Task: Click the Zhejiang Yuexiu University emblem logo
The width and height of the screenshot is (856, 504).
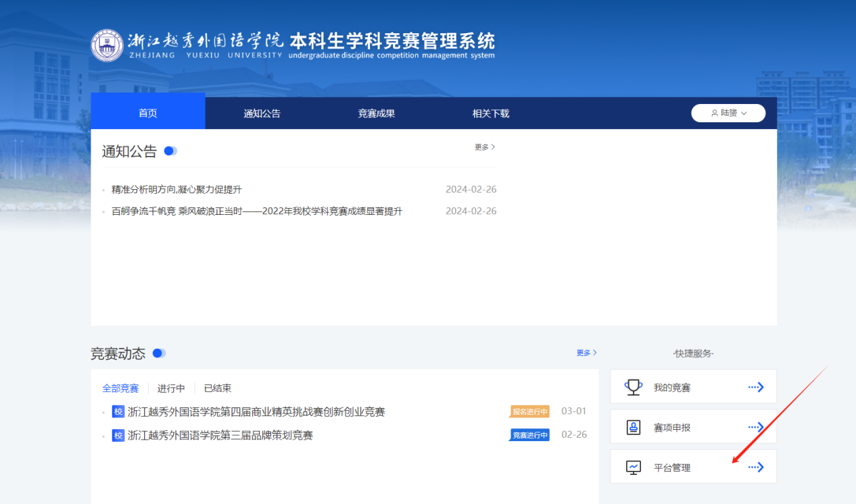Action: pyautogui.click(x=108, y=45)
